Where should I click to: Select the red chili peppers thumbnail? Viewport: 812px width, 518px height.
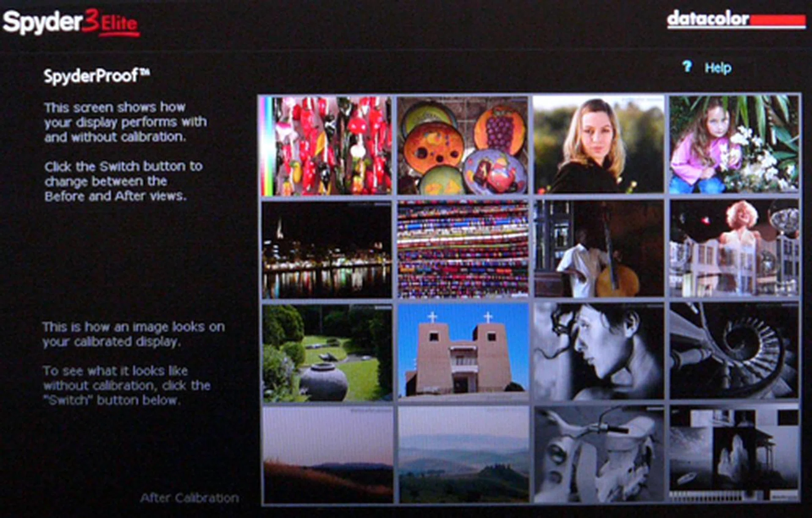[327, 145]
